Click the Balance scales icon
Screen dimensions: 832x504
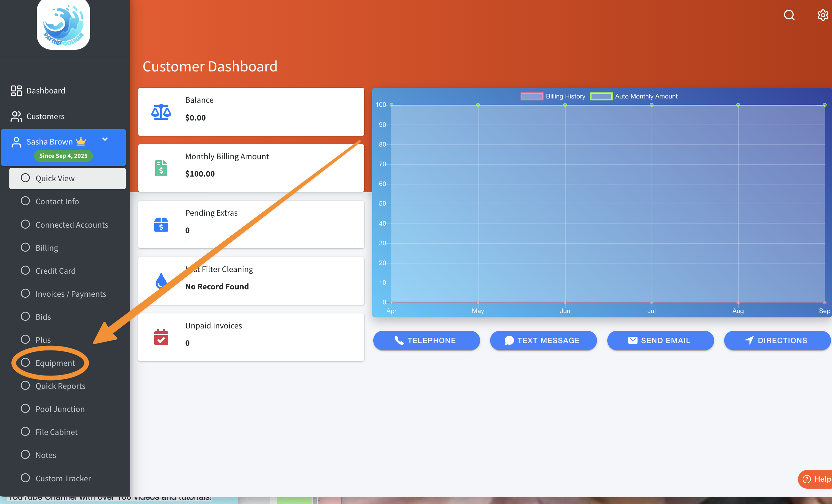click(161, 112)
